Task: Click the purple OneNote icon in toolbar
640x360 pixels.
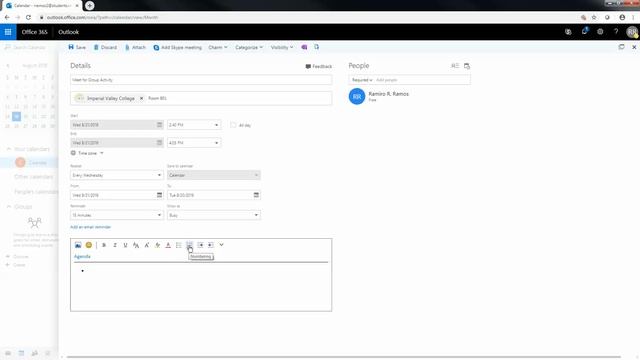Action: tap(304, 47)
